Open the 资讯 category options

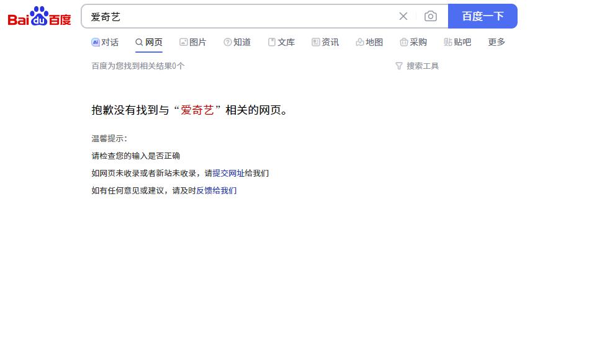[325, 42]
